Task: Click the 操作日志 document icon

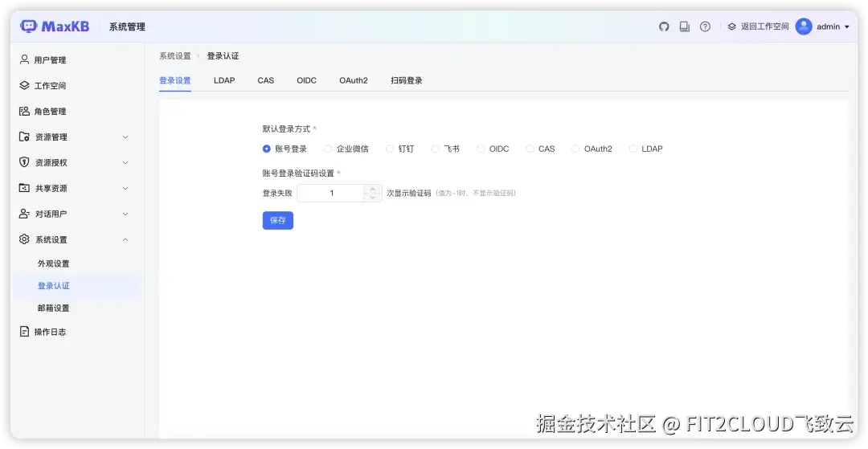Action: click(x=24, y=331)
